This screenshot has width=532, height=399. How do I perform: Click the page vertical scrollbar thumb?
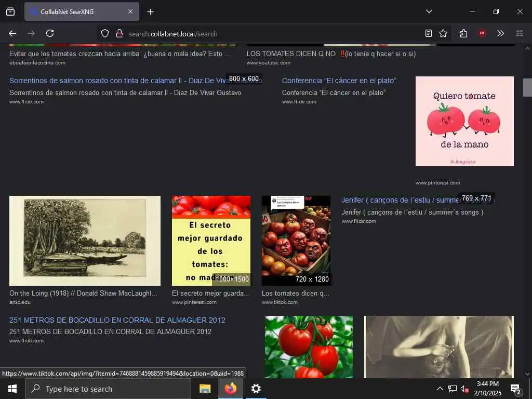(x=527, y=87)
